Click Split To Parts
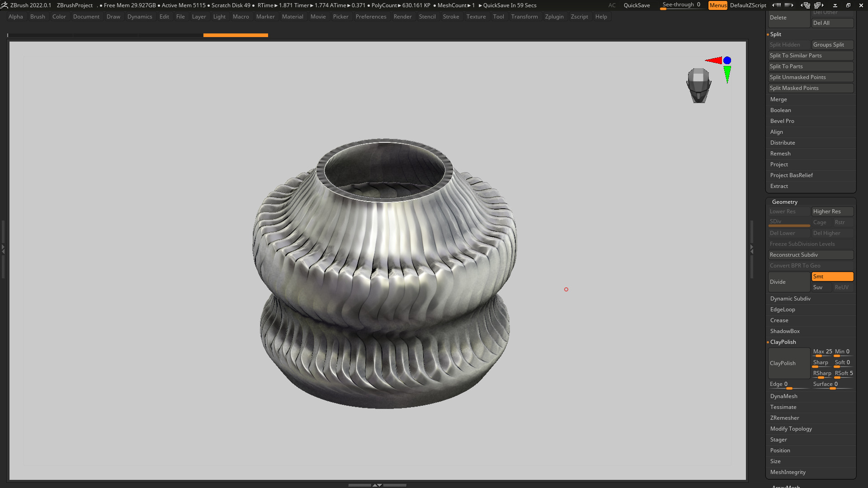 click(811, 66)
